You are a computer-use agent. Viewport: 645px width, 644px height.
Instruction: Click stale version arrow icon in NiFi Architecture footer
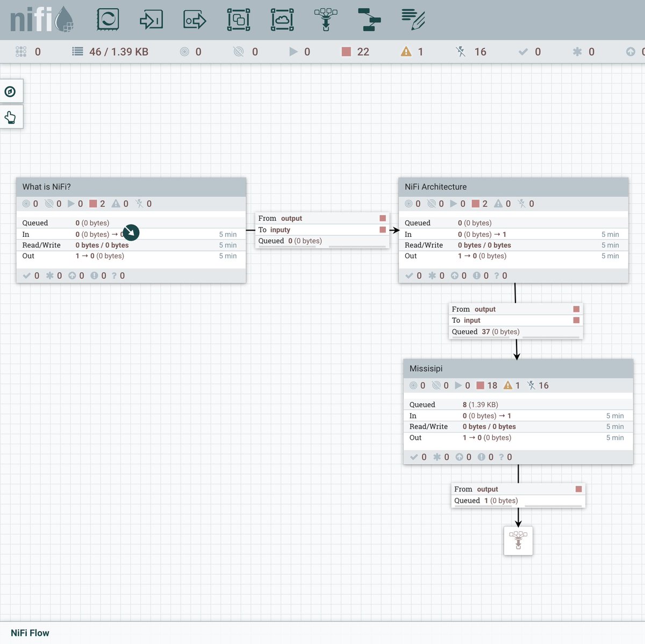coord(455,276)
